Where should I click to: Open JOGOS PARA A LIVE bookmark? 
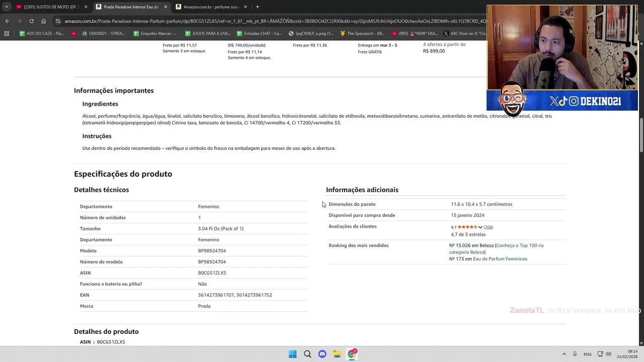208,33
